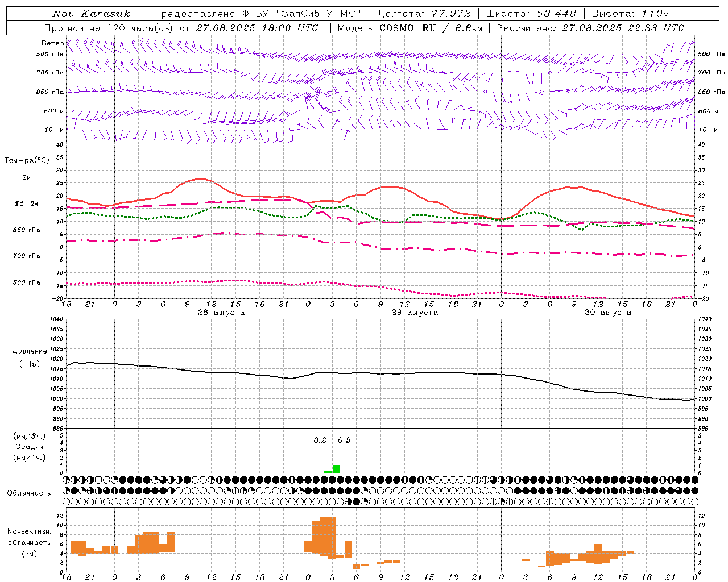The width and height of the screenshot is (728, 582).
Task: Click the '29 августа' date label
Action: pos(414,313)
